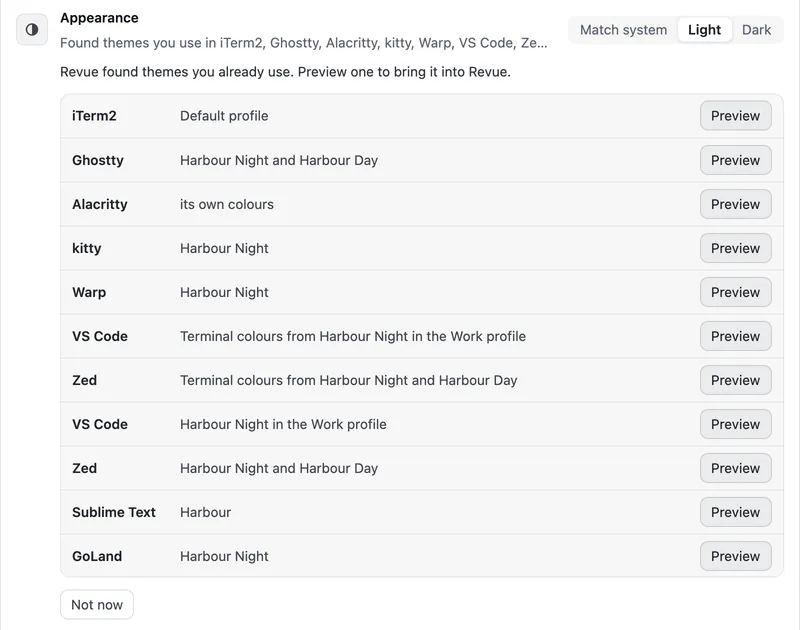Preview the Alacritty colours
The height and width of the screenshot is (630, 800).
coord(735,204)
